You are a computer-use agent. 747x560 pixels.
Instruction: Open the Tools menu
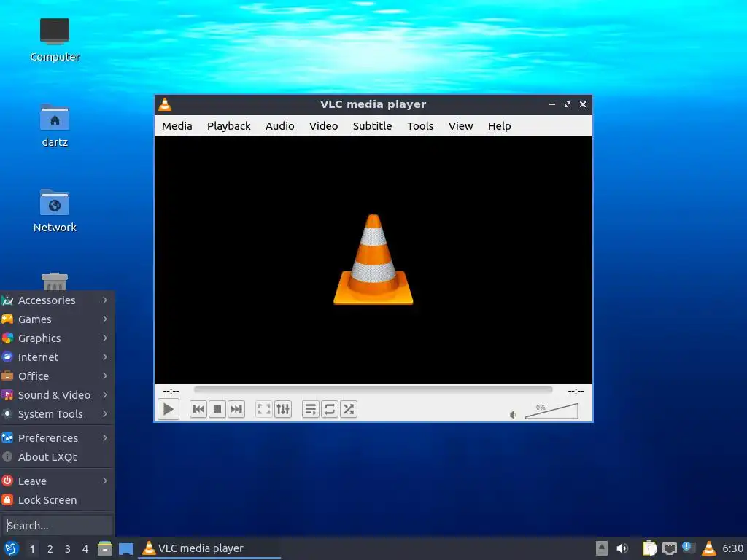(420, 125)
